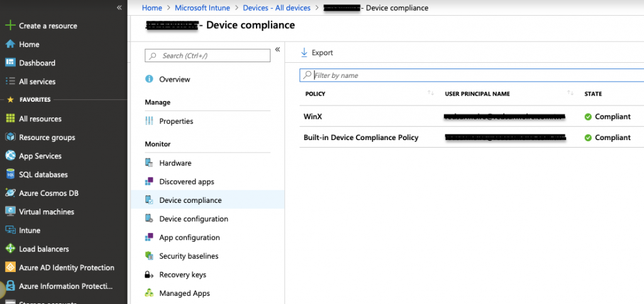Click the SQL databases icon
The image size is (644, 304).
[x=10, y=175]
